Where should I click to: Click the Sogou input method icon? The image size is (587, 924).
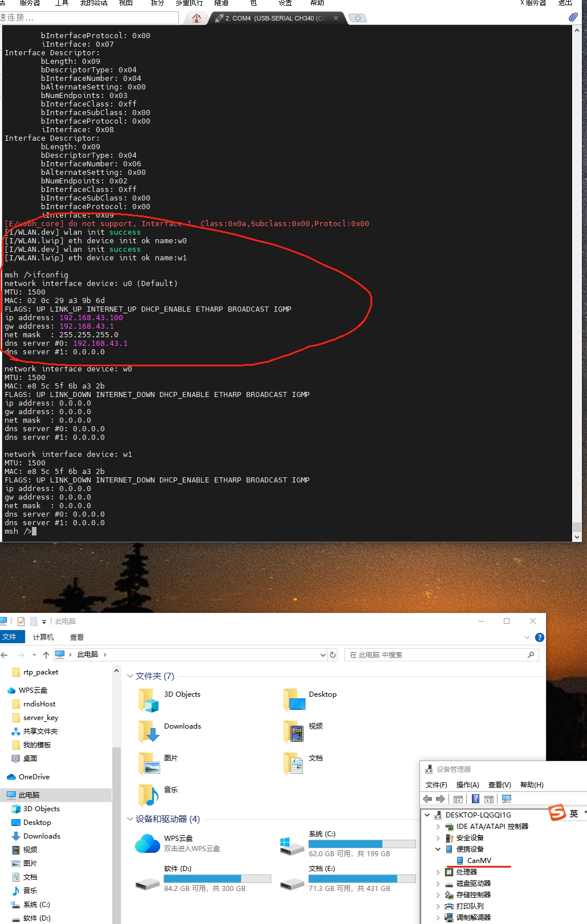pyautogui.click(x=557, y=813)
